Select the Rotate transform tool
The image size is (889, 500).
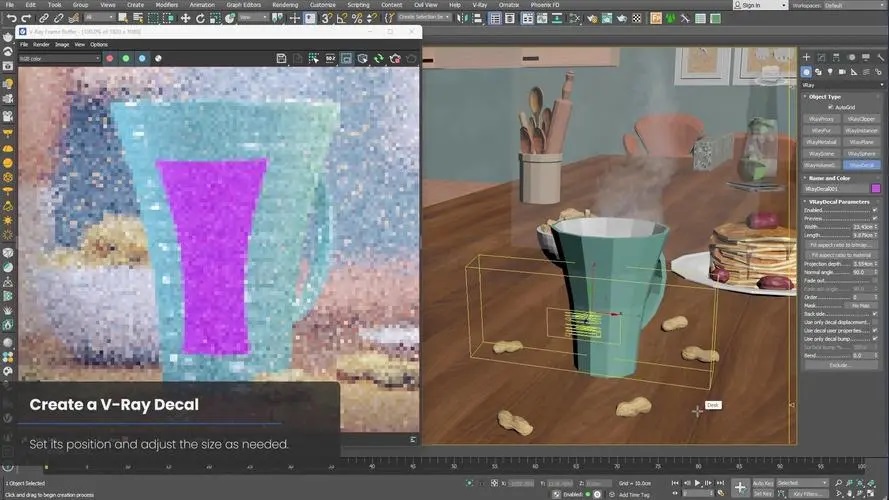pyautogui.click(x=198, y=18)
